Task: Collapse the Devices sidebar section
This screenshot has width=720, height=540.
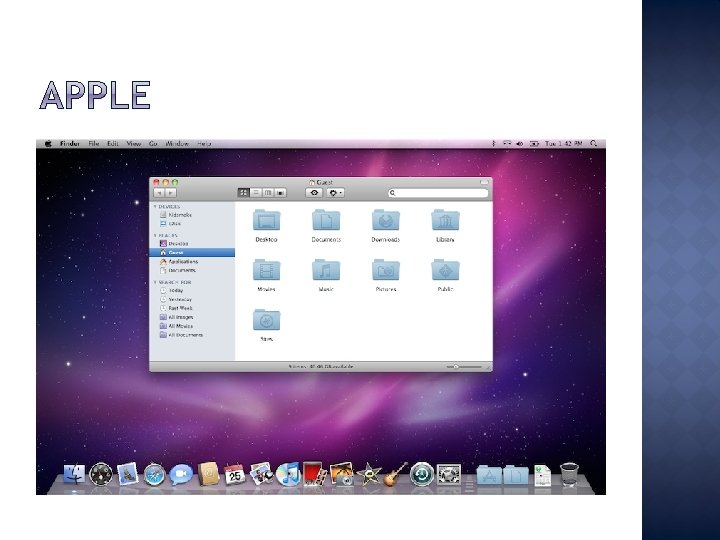Action: pyautogui.click(x=155, y=207)
